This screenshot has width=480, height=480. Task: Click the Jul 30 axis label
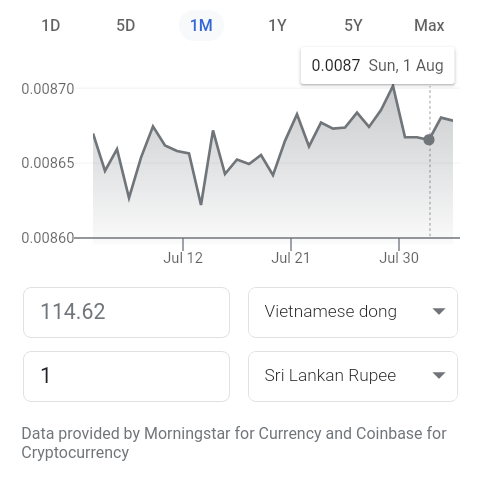[x=399, y=258]
